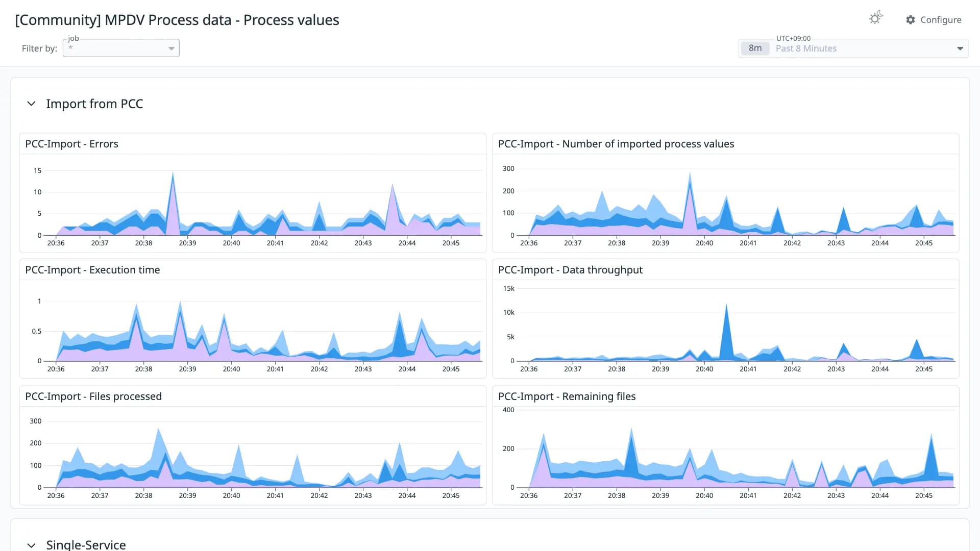Screen dimensions: 980x551
Task: Collapse the Import from PCC section
Action: pos(31,104)
